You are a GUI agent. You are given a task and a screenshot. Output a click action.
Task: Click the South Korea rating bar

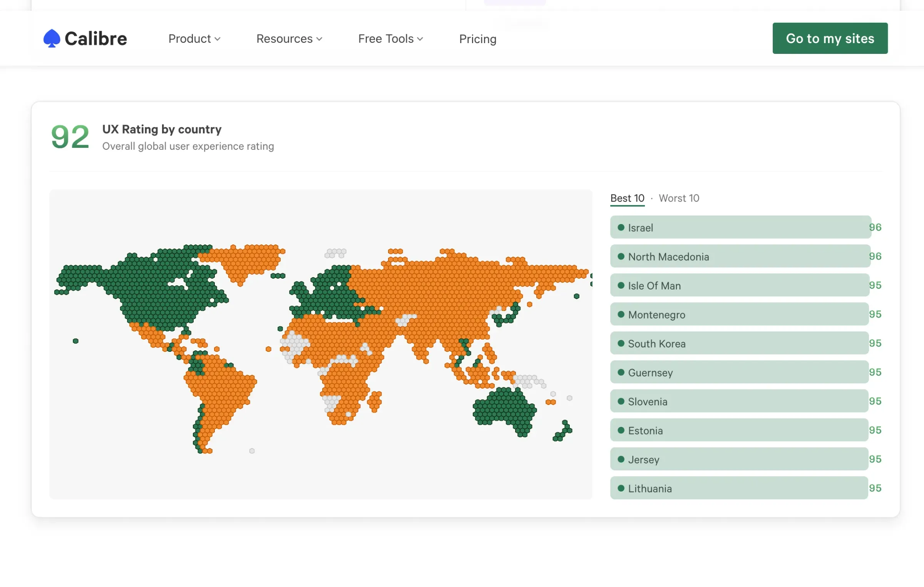pyautogui.click(x=739, y=343)
